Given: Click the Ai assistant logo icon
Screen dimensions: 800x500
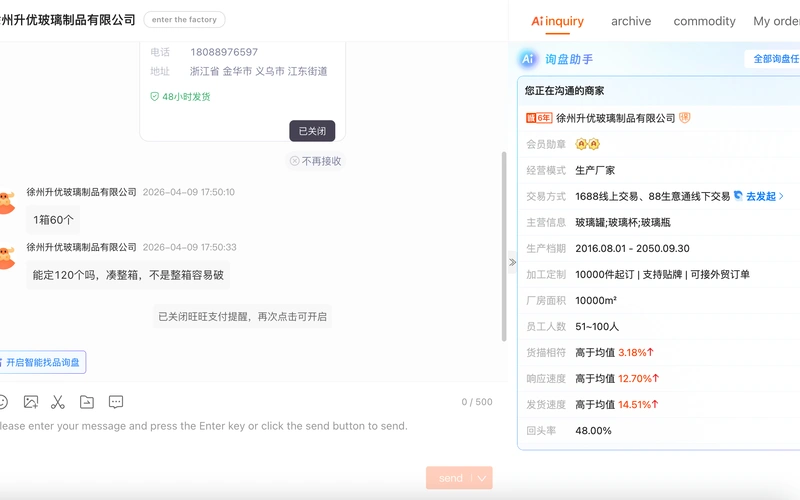Looking at the screenshot, I should 528,59.
